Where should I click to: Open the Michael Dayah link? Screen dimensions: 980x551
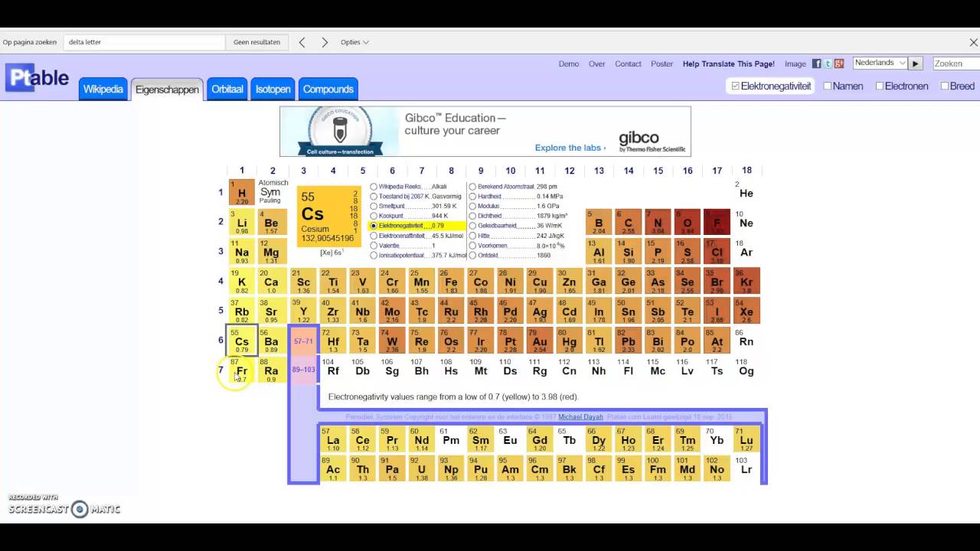click(581, 417)
